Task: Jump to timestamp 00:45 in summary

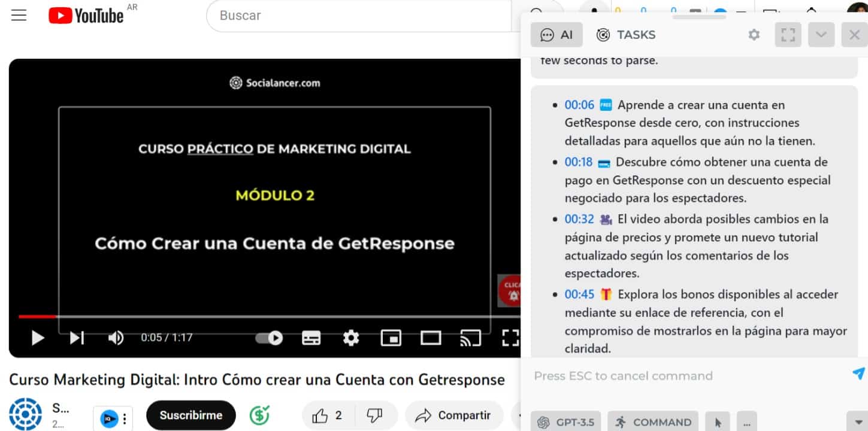Action: 579,294
